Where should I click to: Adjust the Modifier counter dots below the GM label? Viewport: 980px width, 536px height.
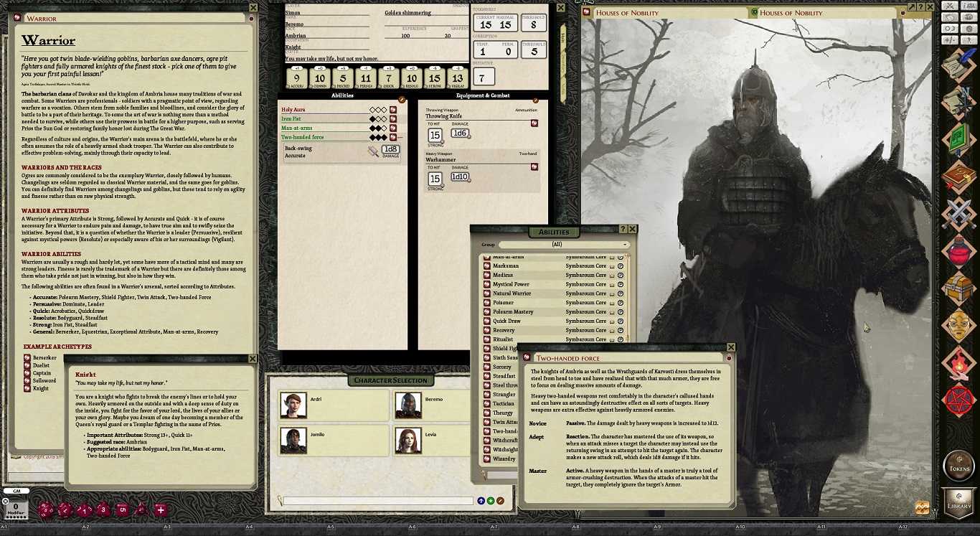[x=14, y=516]
